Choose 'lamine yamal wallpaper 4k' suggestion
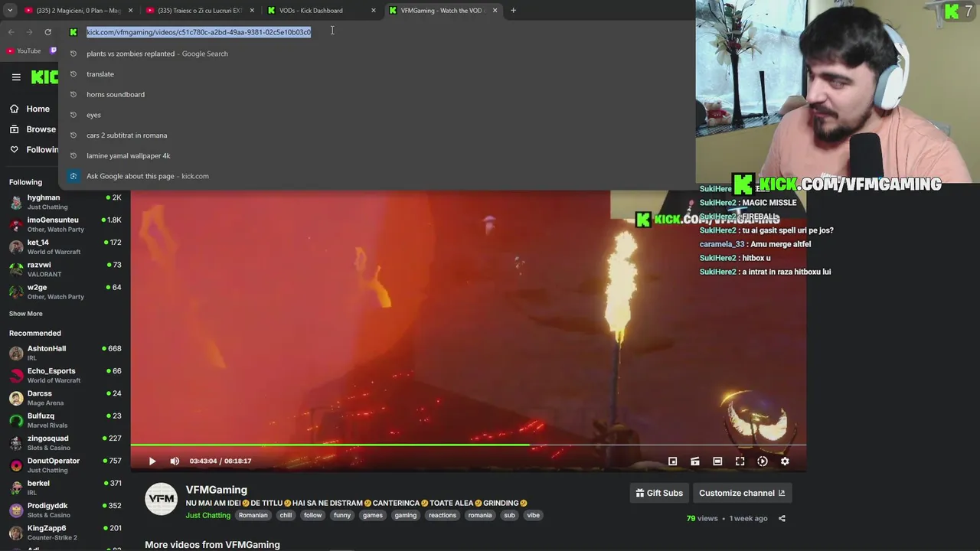The image size is (980, 551). click(x=377, y=156)
